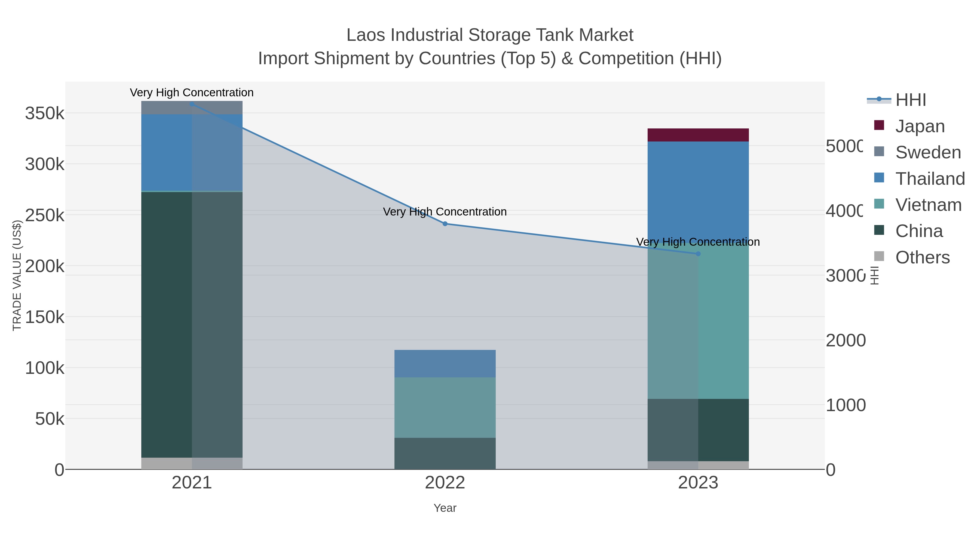Click Very High Concentration label above 2022
The height and width of the screenshot is (551, 980).
[x=445, y=211]
